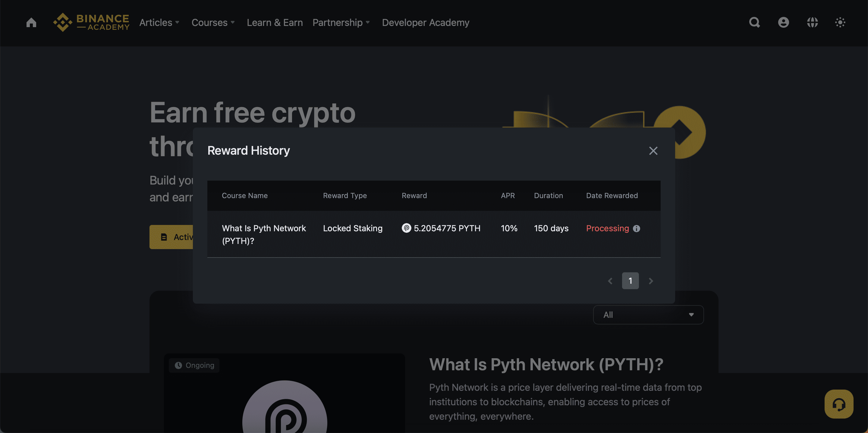
Task: Close the Reward History dialog
Action: 653,151
